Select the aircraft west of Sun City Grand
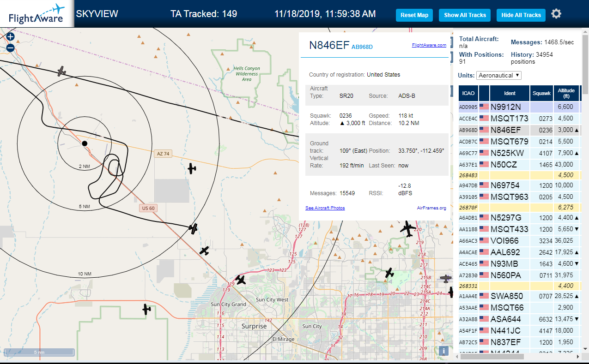 click(x=147, y=309)
